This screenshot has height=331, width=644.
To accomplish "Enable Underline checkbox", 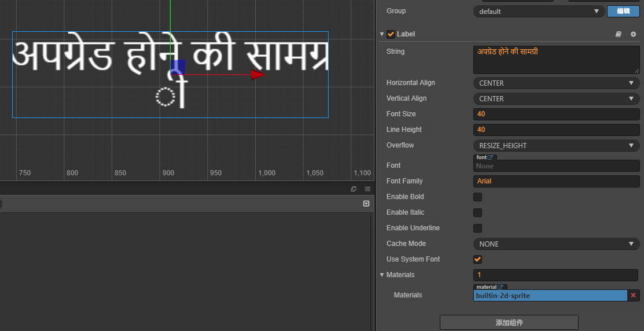I will pos(478,229).
